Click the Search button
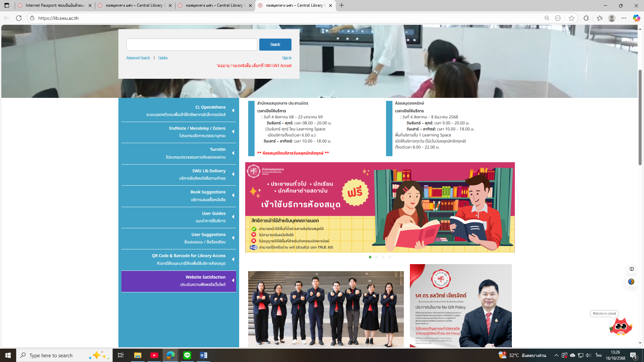Image resolution: width=644 pixels, height=362 pixels. (275, 45)
